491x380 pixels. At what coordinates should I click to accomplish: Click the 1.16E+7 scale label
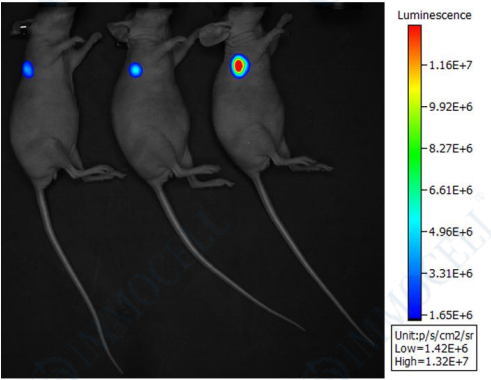coord(450,65)
